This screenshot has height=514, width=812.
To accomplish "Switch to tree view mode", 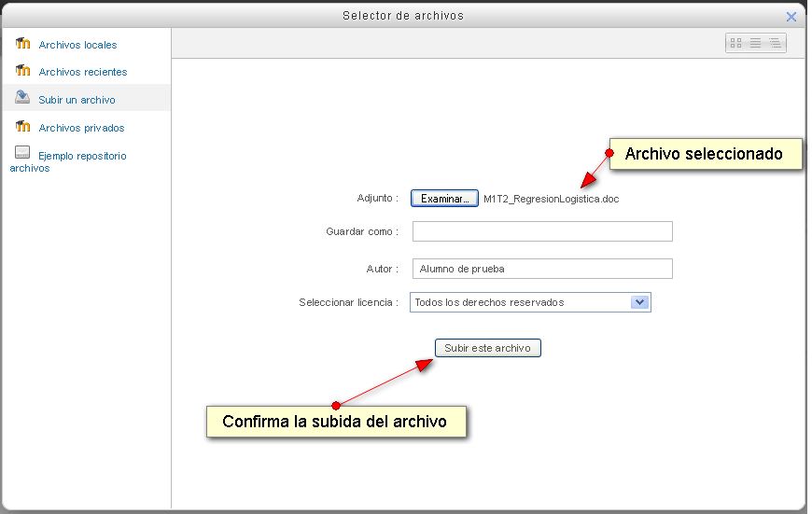I will coord(775,43).
